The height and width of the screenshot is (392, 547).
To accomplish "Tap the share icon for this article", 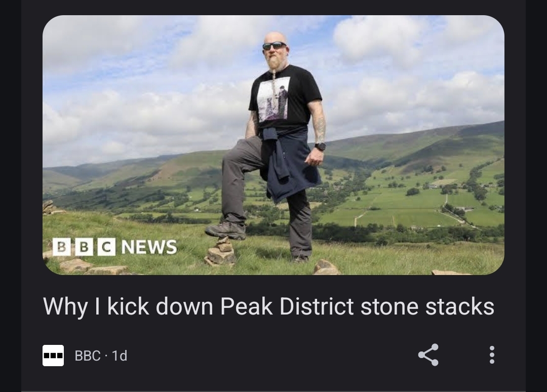I will coord(428,355).
